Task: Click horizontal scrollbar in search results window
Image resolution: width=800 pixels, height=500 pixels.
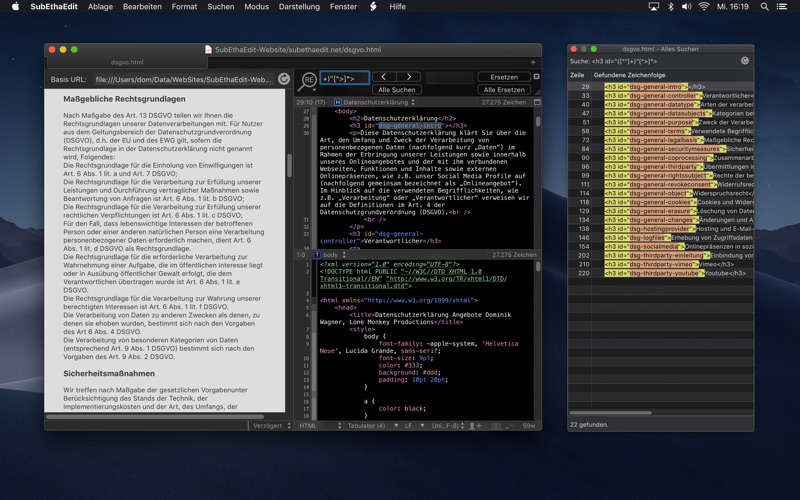Action: [610, 412]
